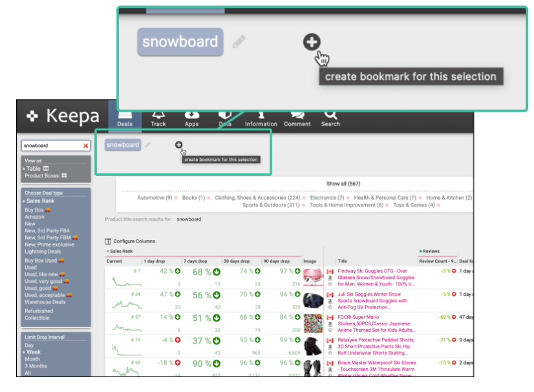Limit drop interval to Day
This screenshot has width=534, height=392.
tap(29, 345)
